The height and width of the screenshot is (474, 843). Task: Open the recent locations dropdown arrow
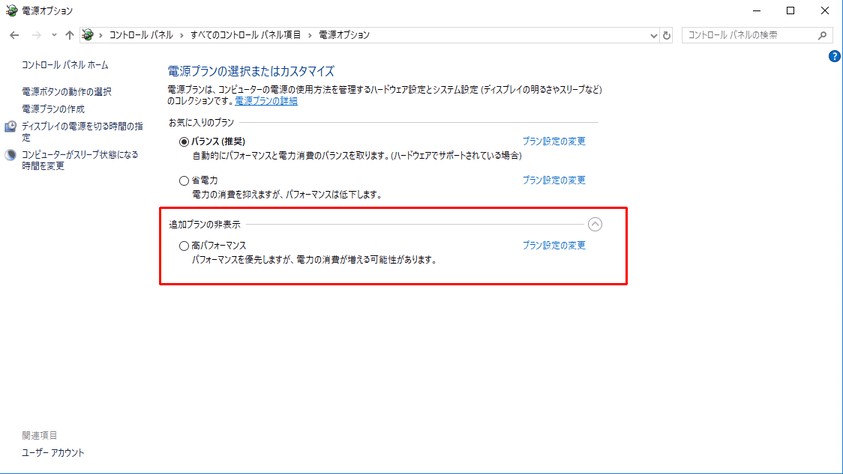(53, 35)
